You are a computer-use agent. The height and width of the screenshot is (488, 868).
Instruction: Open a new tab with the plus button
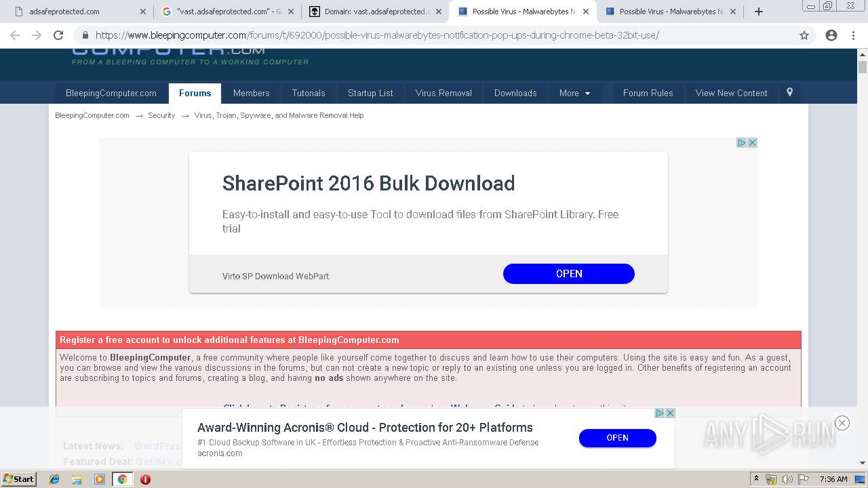759,12
